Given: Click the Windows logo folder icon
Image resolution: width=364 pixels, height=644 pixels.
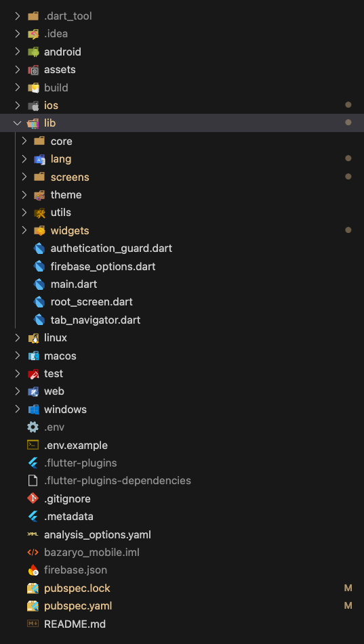Looking at the screenshot, I should point(33,410).
